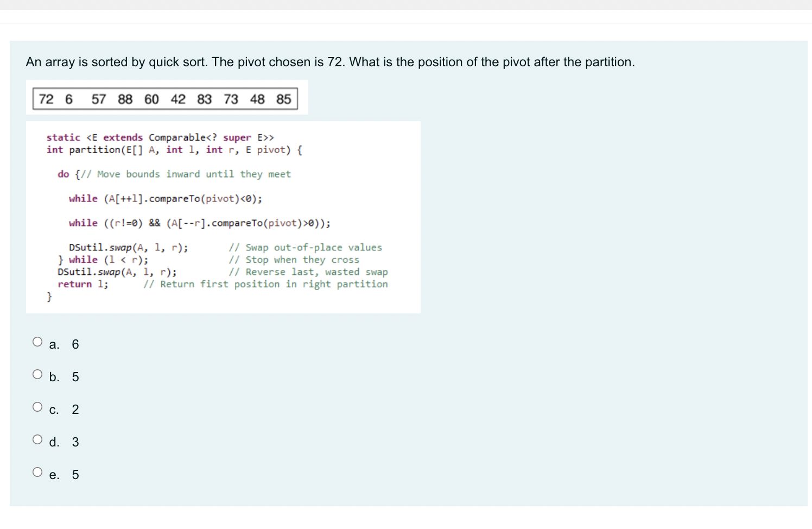Click the pivot value 72 in the array
The width and height of the screenshot is (812, 529).
(x=46, y=99)
